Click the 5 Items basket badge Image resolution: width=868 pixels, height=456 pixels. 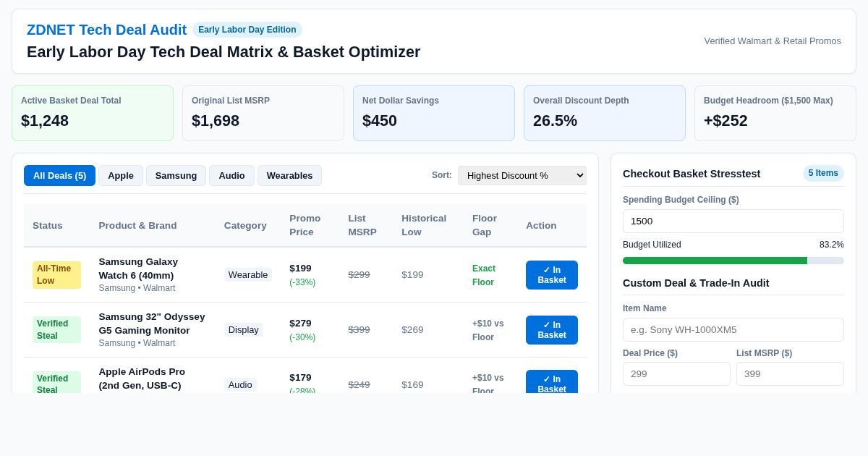[x=823, y=173]
